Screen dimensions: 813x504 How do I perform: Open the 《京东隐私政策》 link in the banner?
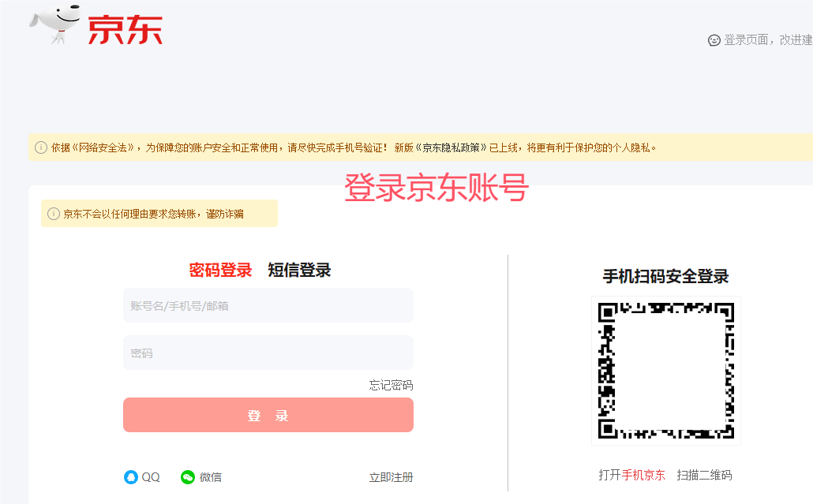point(451,147)
